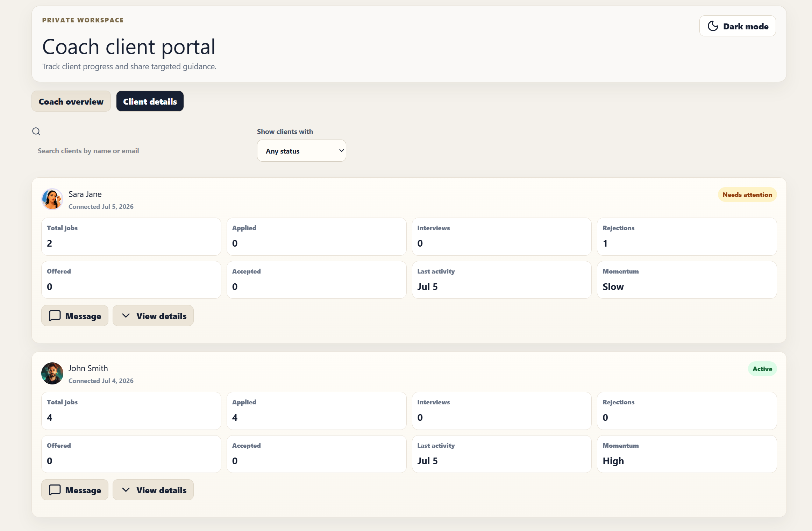Click chat bubble icon in John Smith's Message button

click(55, 490)
